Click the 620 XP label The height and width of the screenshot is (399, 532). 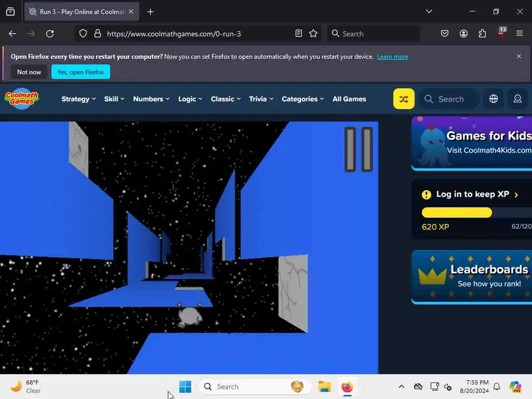[x=435, y=227]
